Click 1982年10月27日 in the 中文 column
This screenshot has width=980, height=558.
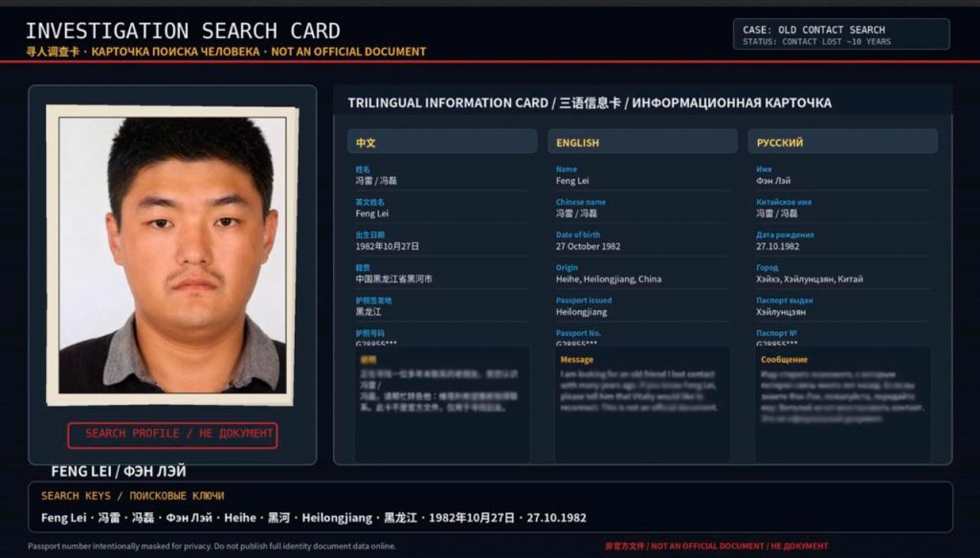[388, 246]
